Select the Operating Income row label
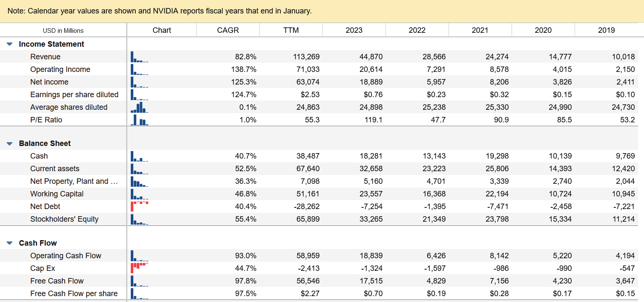The height and width of the screenshot is (302, 644). pos(60,69)
